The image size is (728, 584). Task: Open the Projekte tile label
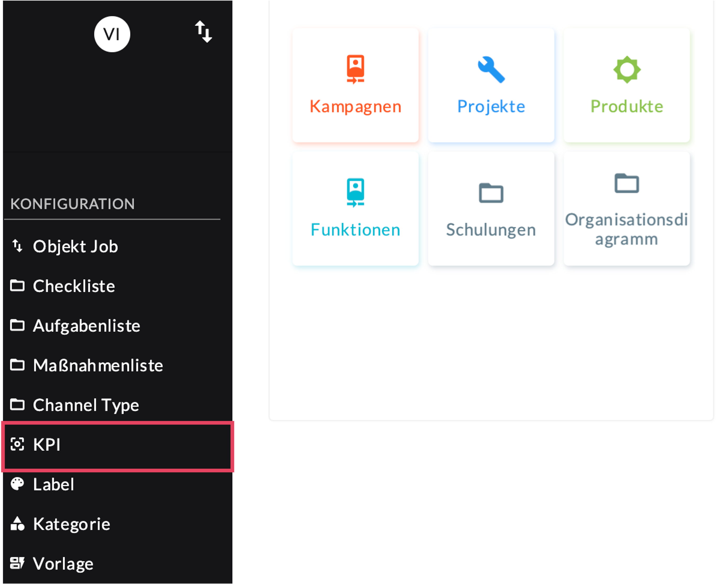tap(491, 106)
